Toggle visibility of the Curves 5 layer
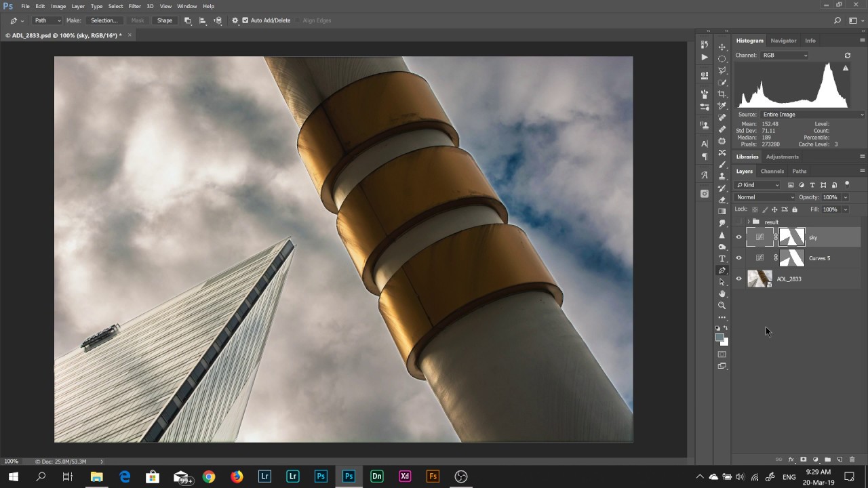Image resolution: width=868 pixels, height=488 pixels. coord(739,258)
